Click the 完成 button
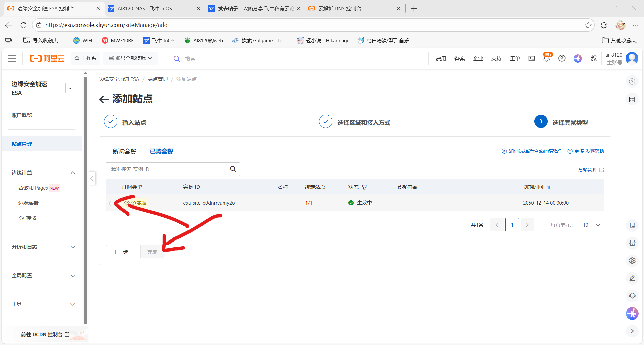This screenshot has width=644, height=345. pyautogui.click(x=152, y=252)
